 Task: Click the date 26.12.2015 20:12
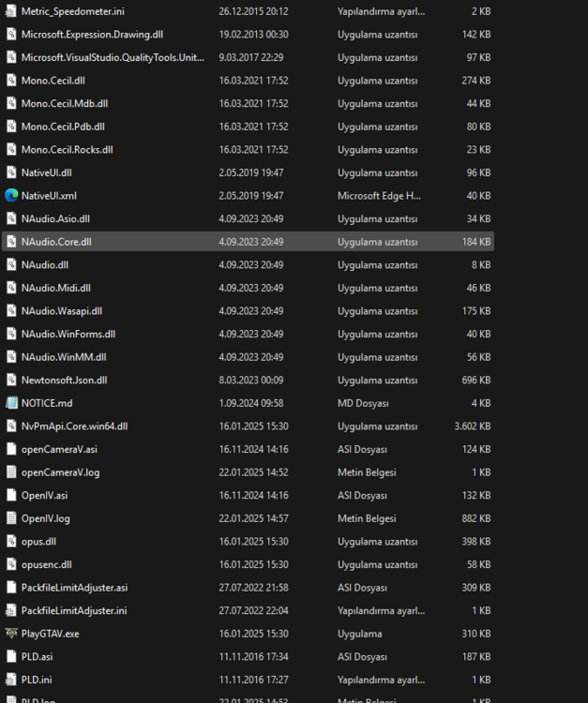pos(253,11)
